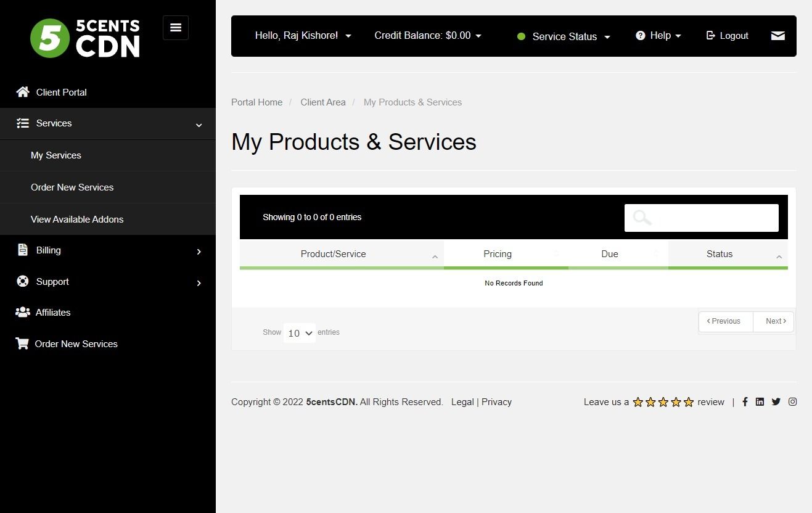
Task: Sort table by Due column
Action: [618, 254]
